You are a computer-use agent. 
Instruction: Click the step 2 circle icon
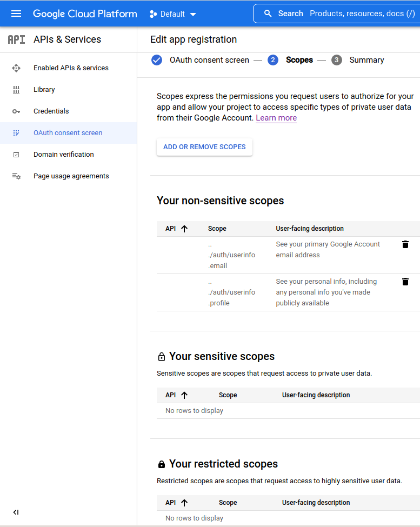coord(273,60)
